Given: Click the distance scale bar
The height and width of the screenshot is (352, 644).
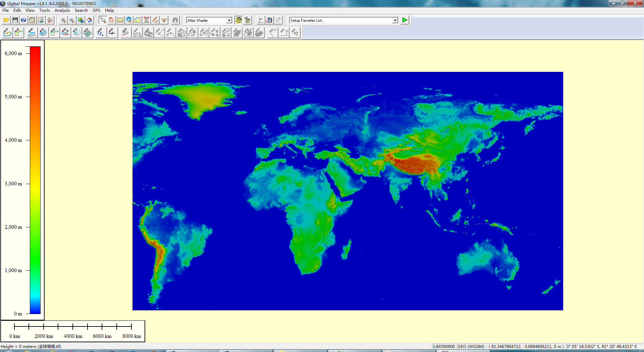Looking at the screenshot, I should coord(73,326).
